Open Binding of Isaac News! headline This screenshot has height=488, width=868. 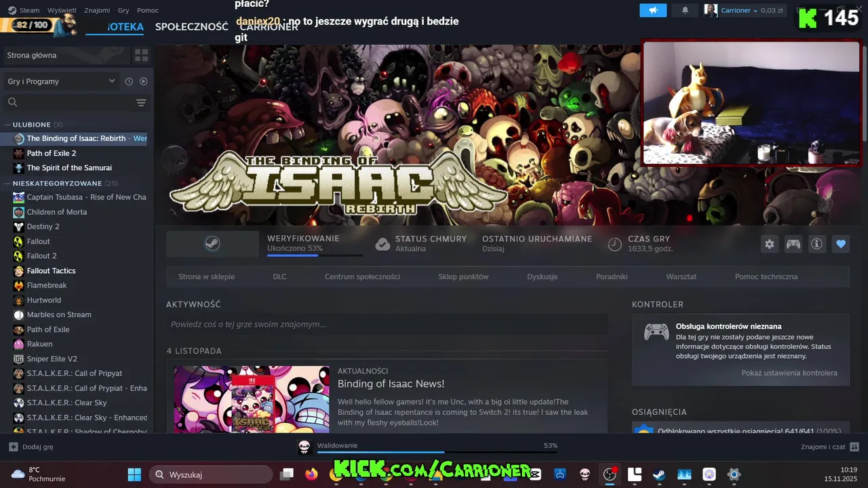coord(391,384)
